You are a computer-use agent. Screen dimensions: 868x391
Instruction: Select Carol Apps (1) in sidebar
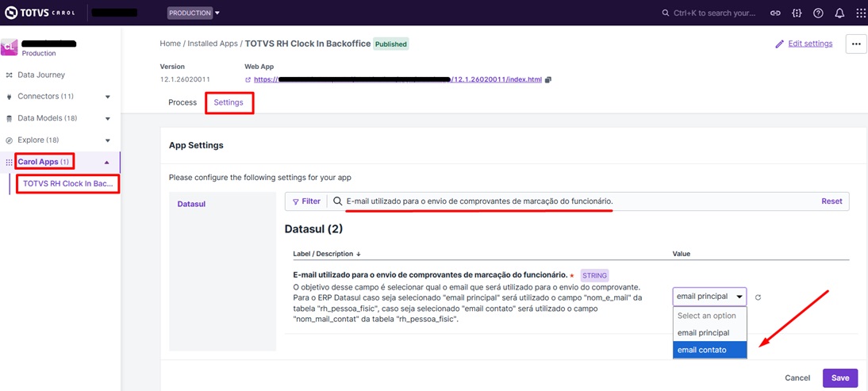coord(44,162)
